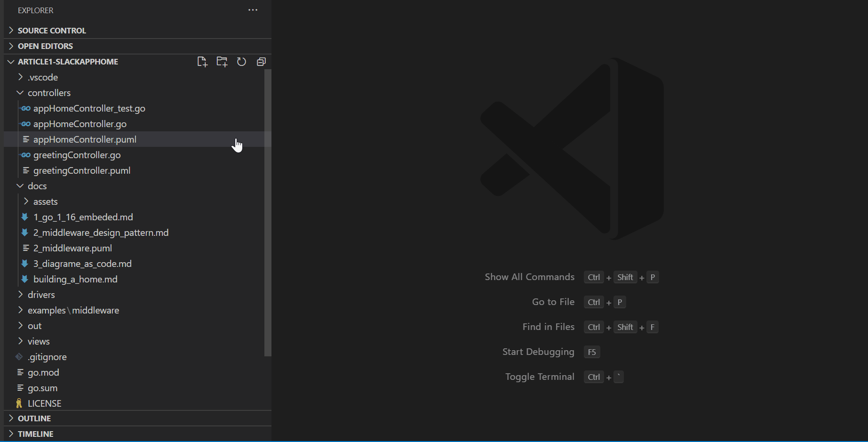Screen dimensions: 868x442
Task: Click the Explorer file tree scrollbar
Action: click(x=268, y=213)
